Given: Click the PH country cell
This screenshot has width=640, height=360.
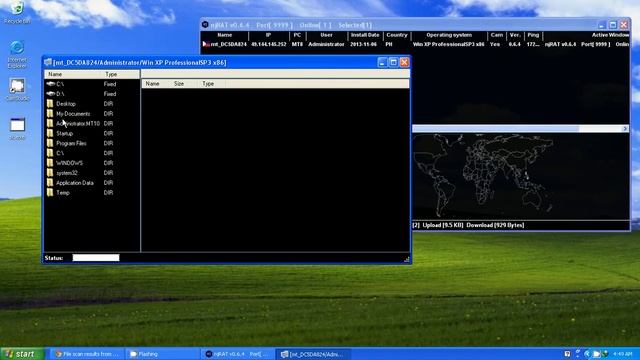Looking at the screenshot, I should click(x=389, y=44).
